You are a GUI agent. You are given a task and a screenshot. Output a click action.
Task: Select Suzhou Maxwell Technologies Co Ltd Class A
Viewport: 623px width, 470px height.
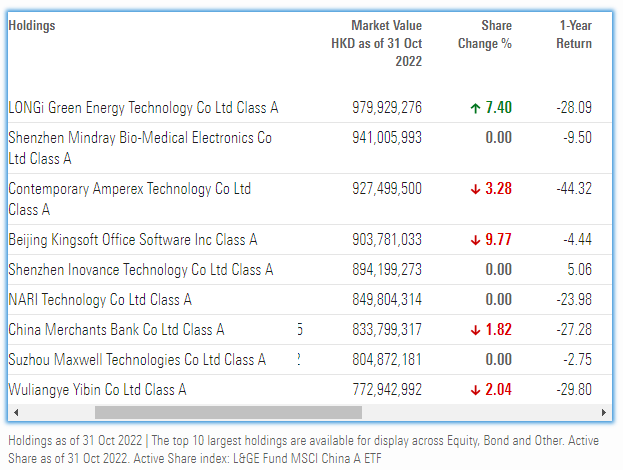[x=137, y=360]
